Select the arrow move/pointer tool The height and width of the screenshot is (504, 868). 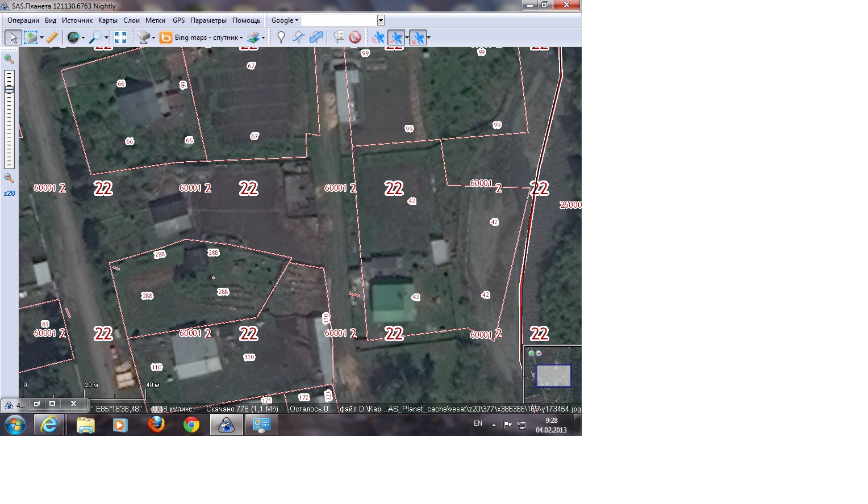click(13, 37)
